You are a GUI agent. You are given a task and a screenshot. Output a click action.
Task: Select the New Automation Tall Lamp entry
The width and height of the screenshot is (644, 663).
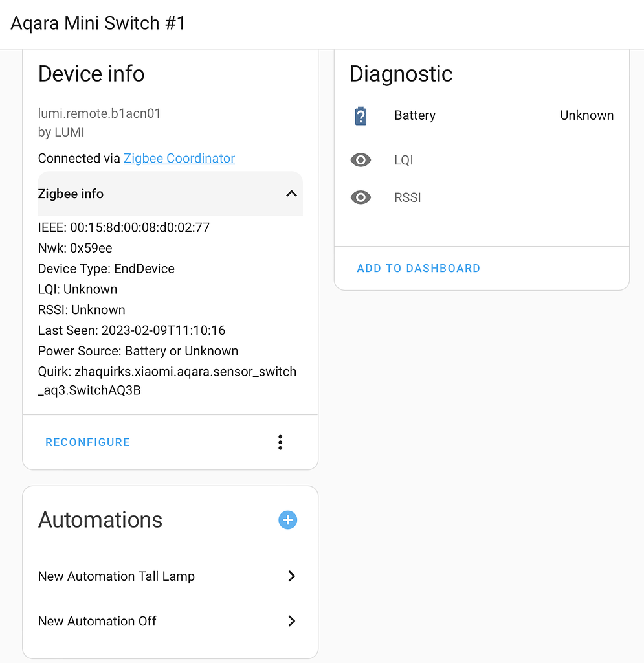coord(116,576)
